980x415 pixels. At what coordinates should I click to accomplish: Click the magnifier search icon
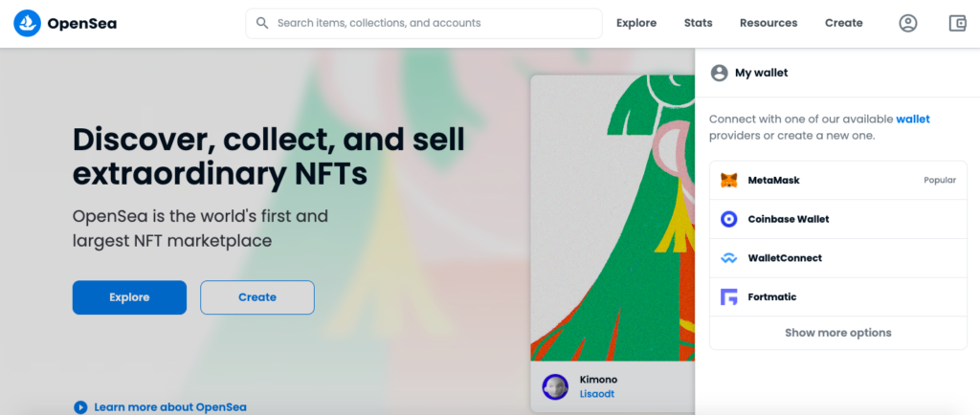click(262, 23)
